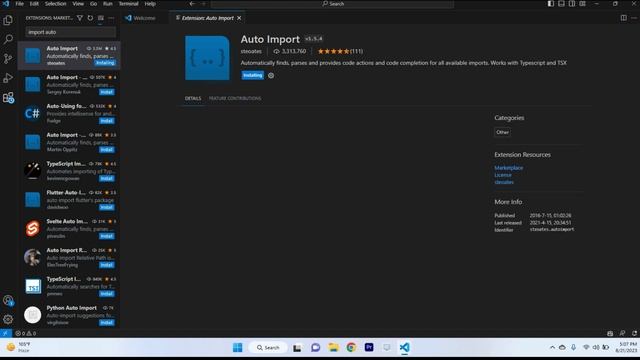Viewport: 640px width, 360px height.
Task: Install Auto Import Relative Path extension
Action: (x=107, y=265)
